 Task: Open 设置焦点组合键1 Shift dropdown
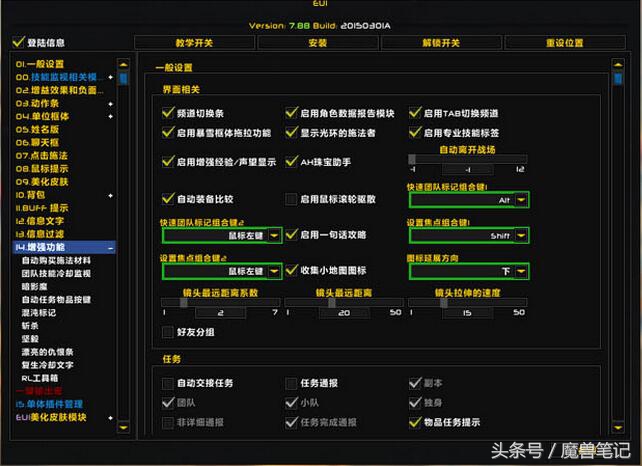click(x=469, y=235)
